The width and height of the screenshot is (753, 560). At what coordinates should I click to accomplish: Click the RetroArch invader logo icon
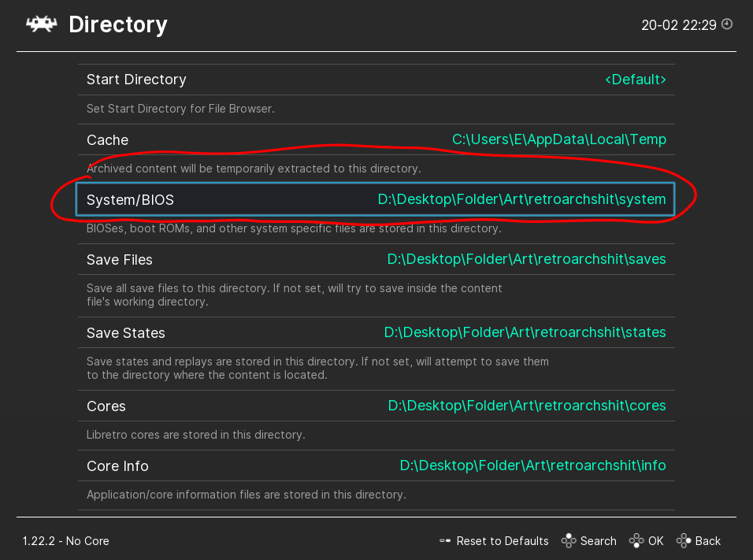[x=41, y=24]
